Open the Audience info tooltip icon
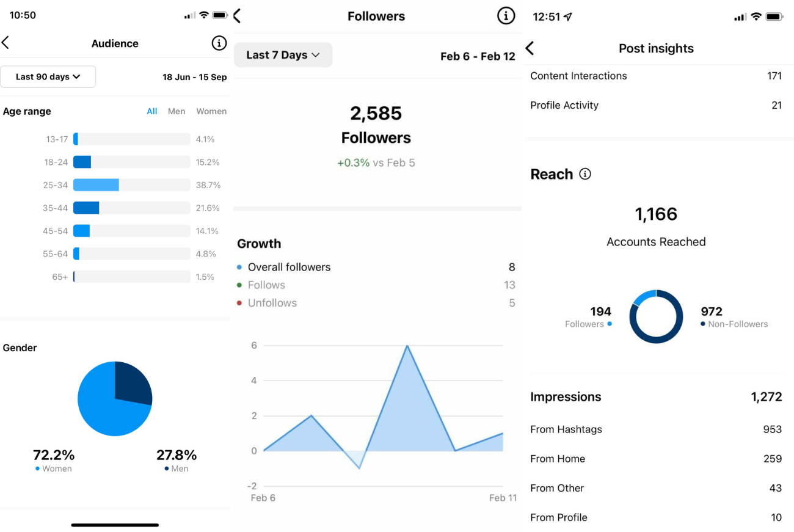Image resolution: width=794 pixels, height=532 pixels. [x=219, y=43]
